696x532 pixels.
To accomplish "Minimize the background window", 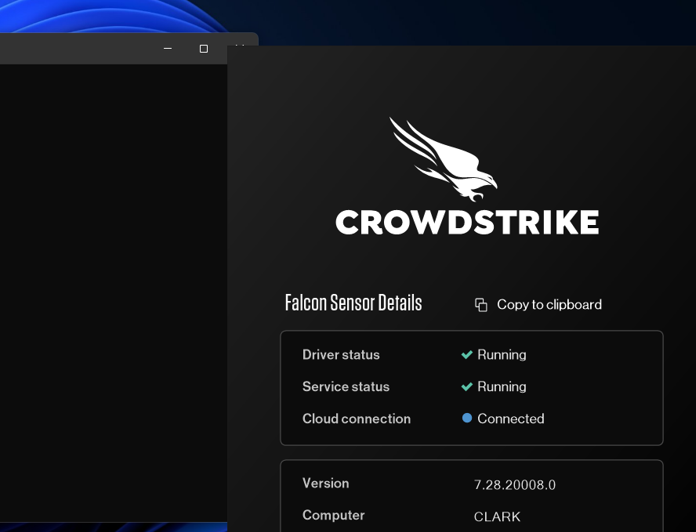I will pyautogui.click(x=168, y=49).
